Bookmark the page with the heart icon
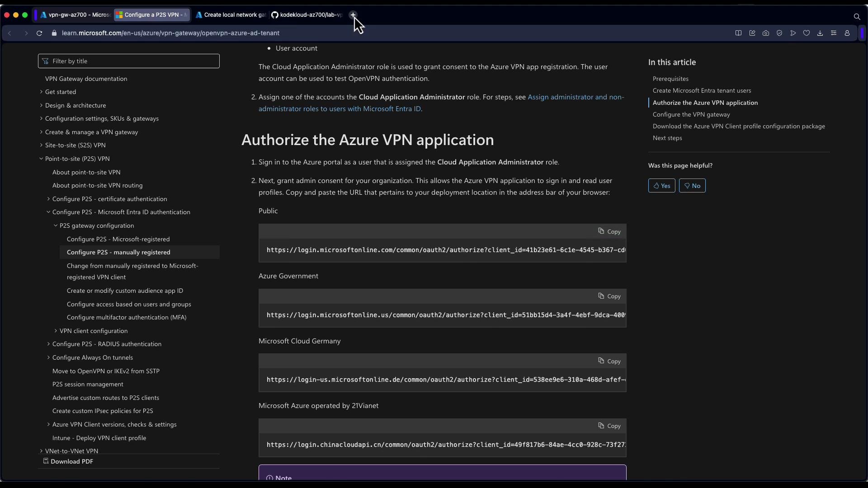This screenshot has width=868, height=488. [x=807, y=33]
